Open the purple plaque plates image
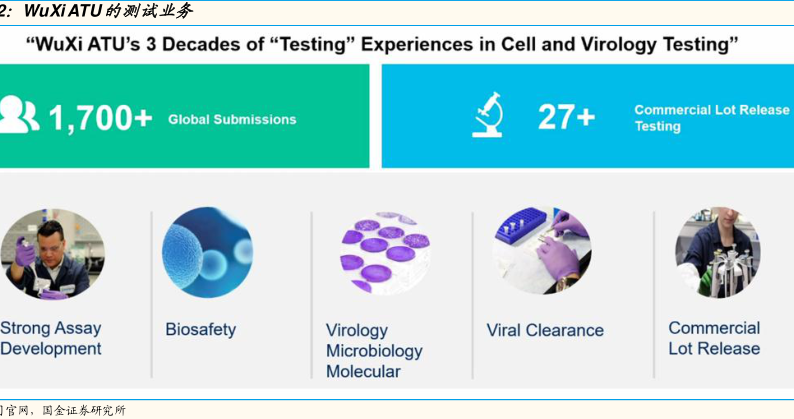794x419 pixels. [x=385, y=252]
